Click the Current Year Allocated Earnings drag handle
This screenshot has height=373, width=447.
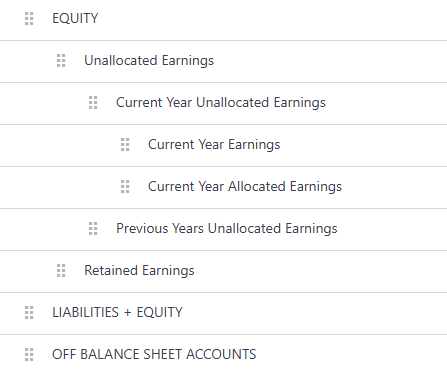click(125, 187)
